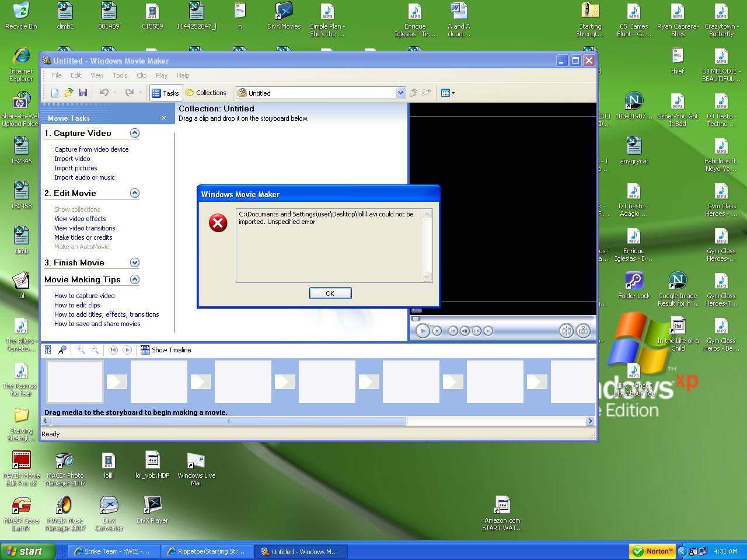Click the Redo arrow in the toolbar
The image size is (747, 560).
click(x=130, y=93)
